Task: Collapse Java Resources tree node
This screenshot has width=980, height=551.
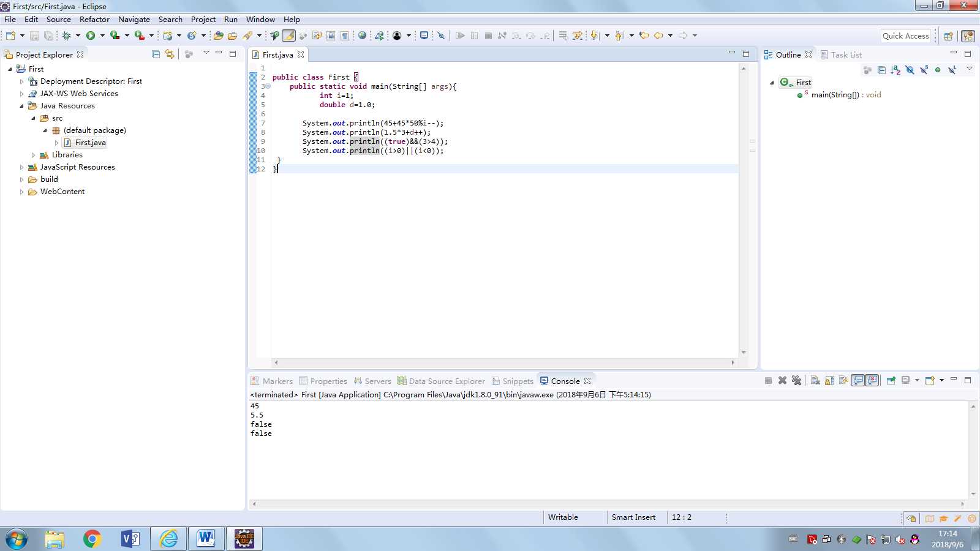Action: point(22,106)
